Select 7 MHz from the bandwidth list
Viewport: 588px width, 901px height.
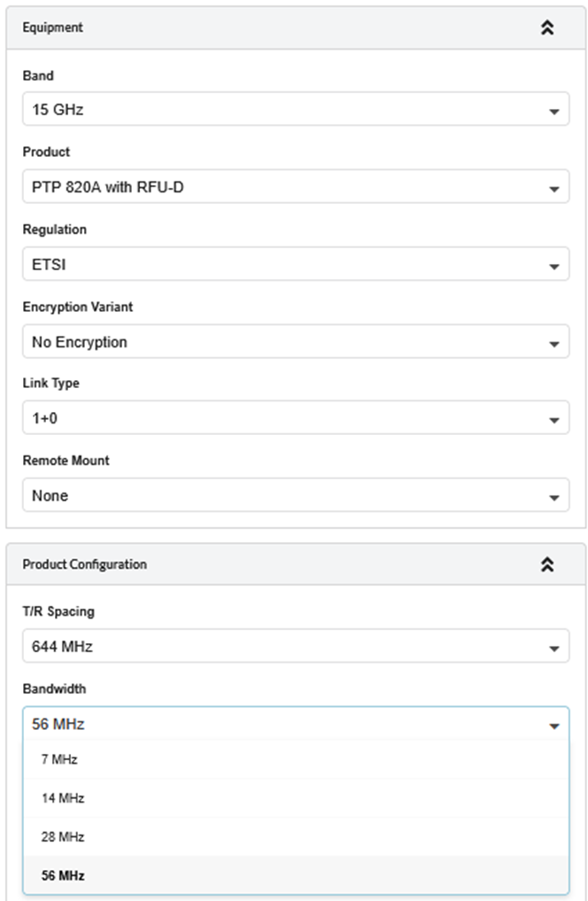(x=59, y=759)
